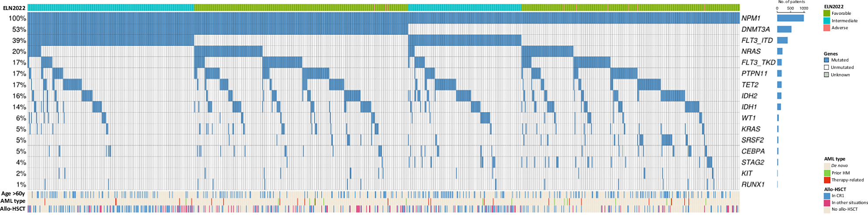Click the salmon Adverse legend swatch
868x215 pixels.
pos(826,27)
